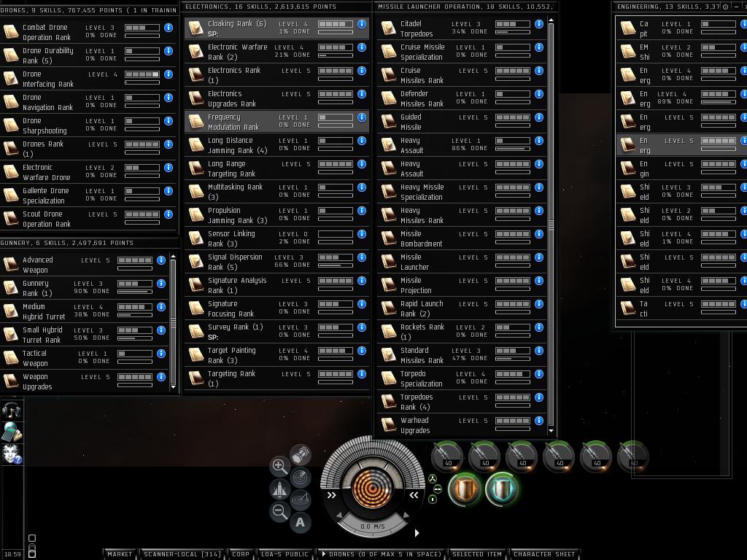The width and height of the screenshot is (747, 560).
Task: Open the Character Sheet tab
Action: click(544, 554)
